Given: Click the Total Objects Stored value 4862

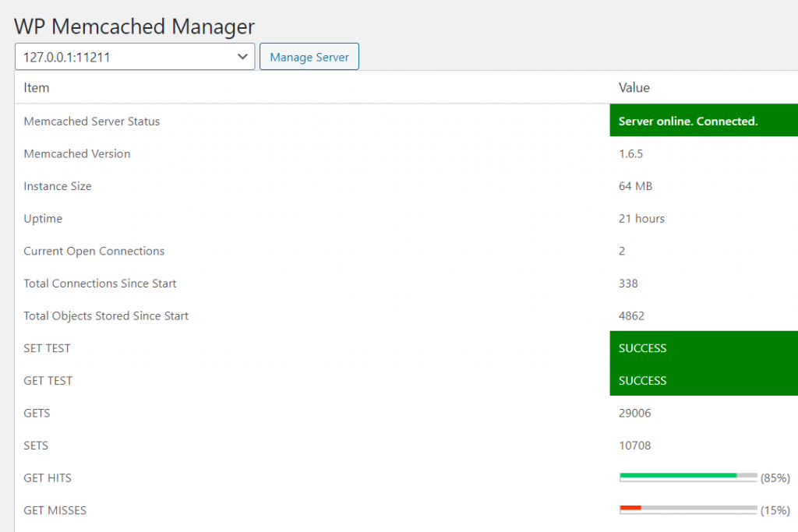Looking at the screenshot, I should click(631, 316).
